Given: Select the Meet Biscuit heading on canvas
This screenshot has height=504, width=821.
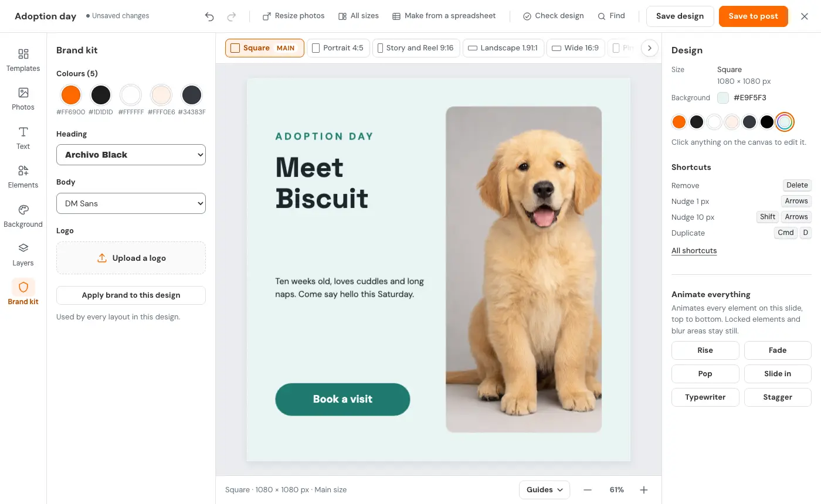Looking at the screenshot, I should point(322,183).
